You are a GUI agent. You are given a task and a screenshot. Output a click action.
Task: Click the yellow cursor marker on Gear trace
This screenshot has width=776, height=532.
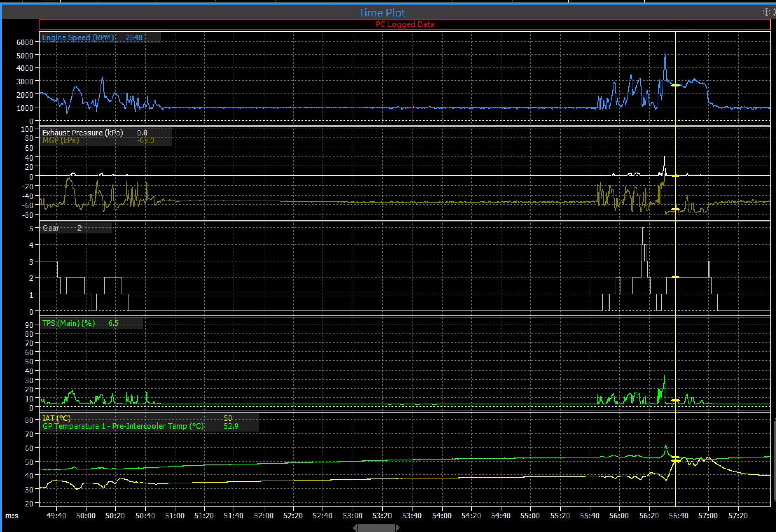coord(675,277)
